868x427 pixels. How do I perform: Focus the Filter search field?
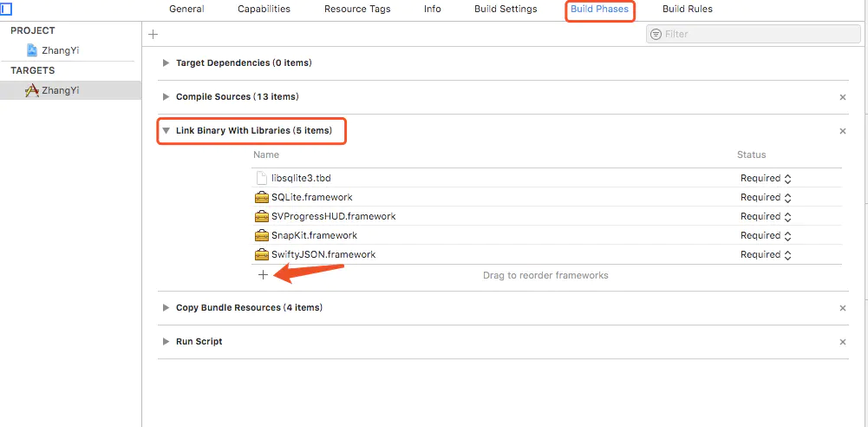point(754,35)
